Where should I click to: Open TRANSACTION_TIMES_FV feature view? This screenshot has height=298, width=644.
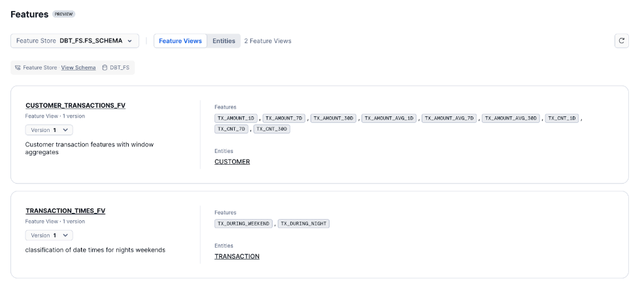point(65,211)
